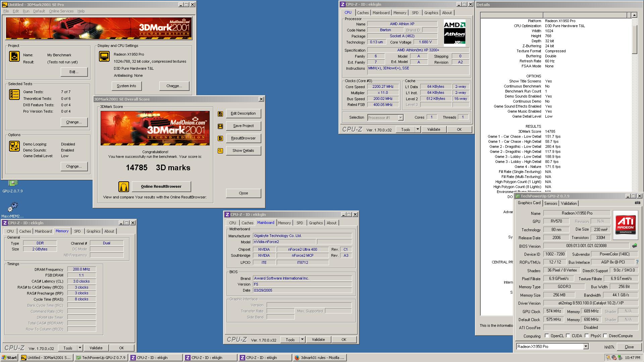Click the Online ResultBrowser button
Image resolution: width=644 pixels, height=362 pixels.
(161, 186)
